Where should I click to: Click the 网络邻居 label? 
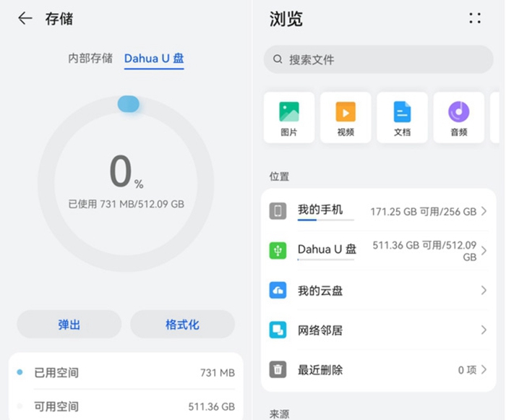coord(320,330)
